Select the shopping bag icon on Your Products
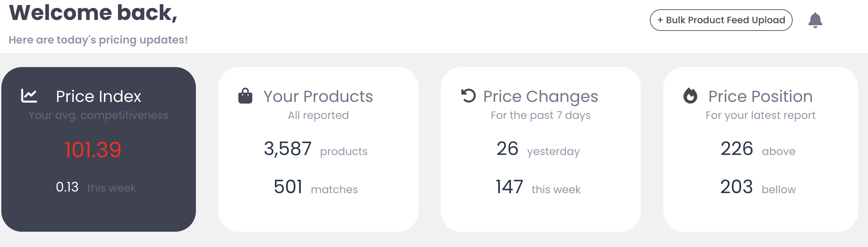Screen dimensions: 868x247 pyautogui.click(x=245, y=95)
